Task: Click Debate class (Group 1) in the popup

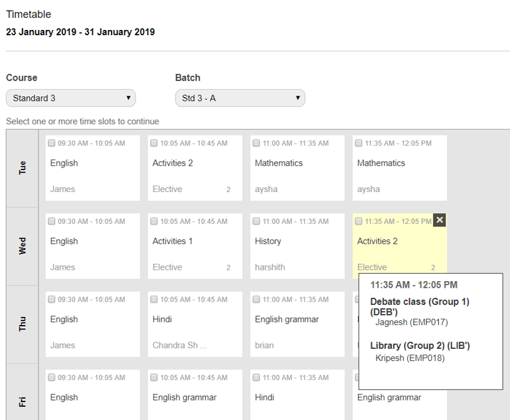Action: (x=420, y=306)
